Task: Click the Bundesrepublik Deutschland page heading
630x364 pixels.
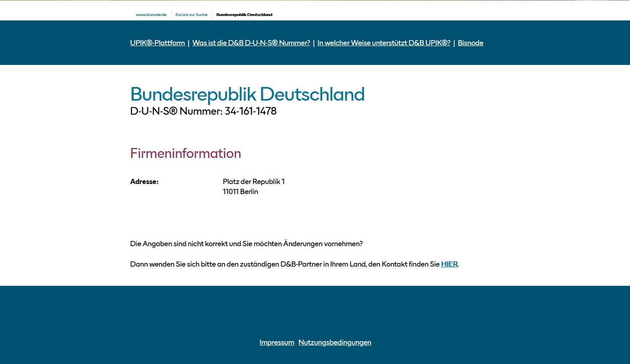Action: 247,94
